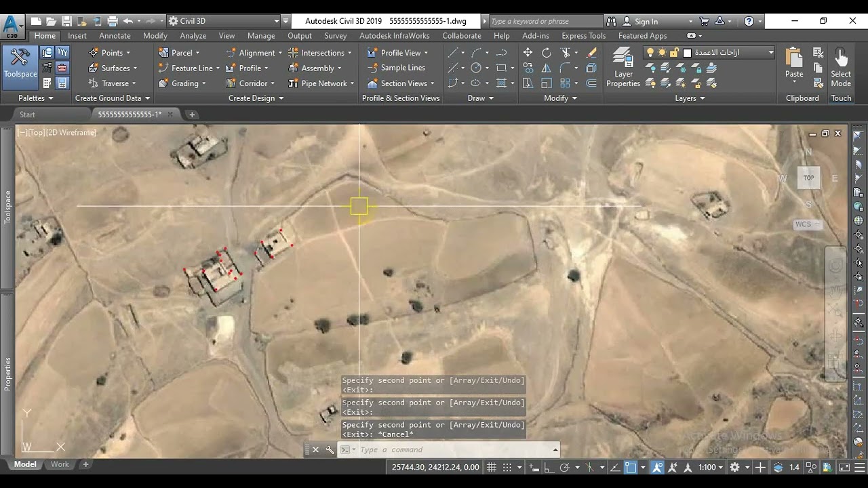Viewport: 868px width, 488px height.
Task: Switch to the Work layout tab
Action: pos(60,464)
